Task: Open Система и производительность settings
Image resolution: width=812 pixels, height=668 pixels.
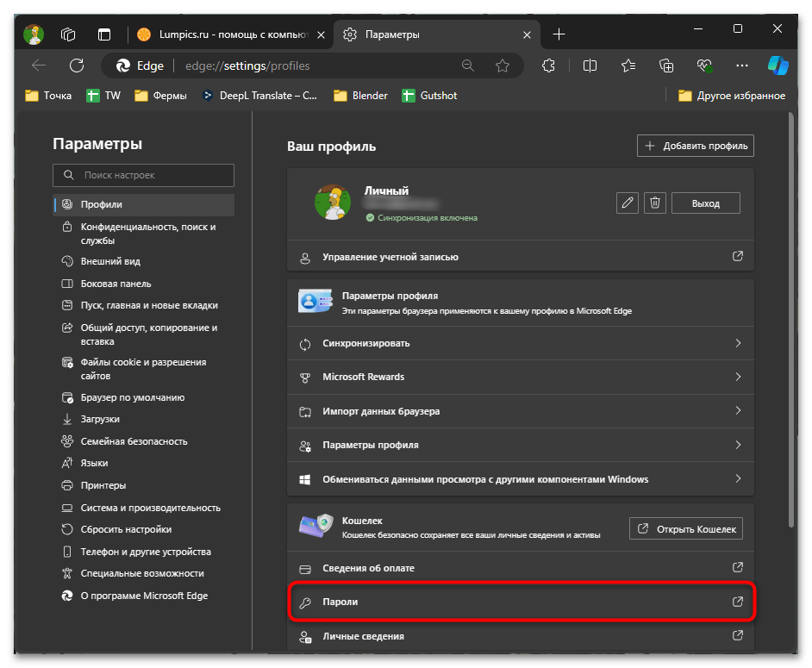Action: pos(144,508)
